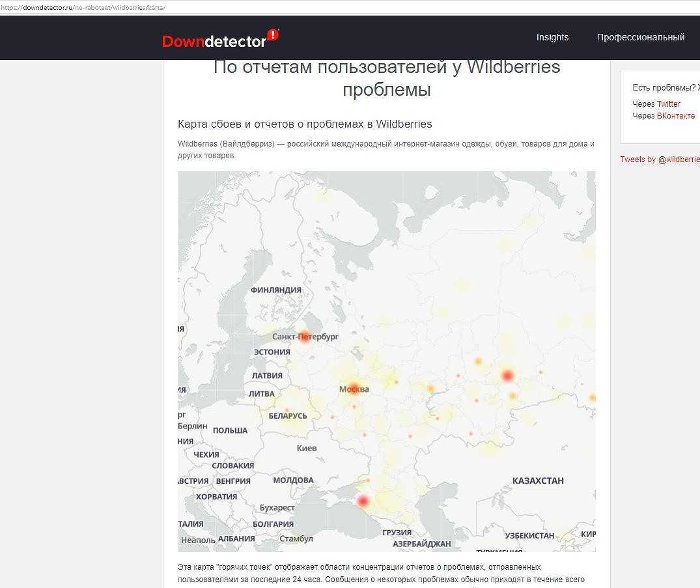Viewport: 700px width, 588px height.
Task: Click the ВЕНГРИЯ label on the map
Action: [233, 481]
